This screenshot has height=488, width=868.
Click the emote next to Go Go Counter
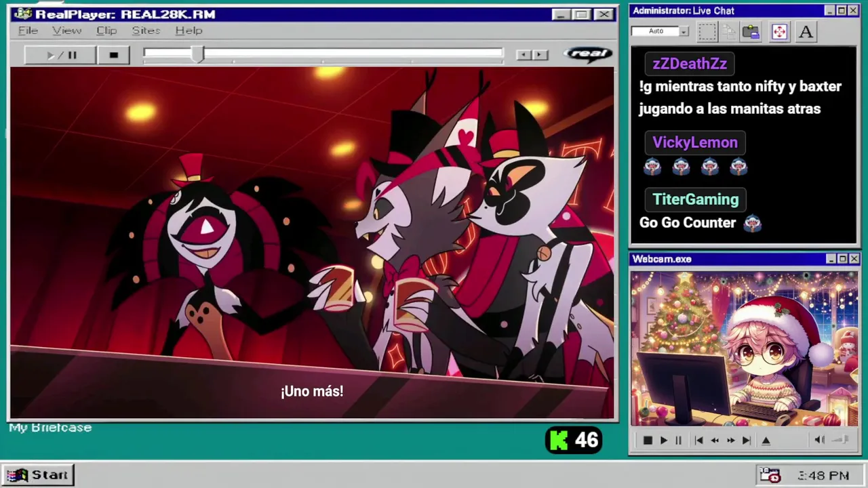(x=753, y=223)
